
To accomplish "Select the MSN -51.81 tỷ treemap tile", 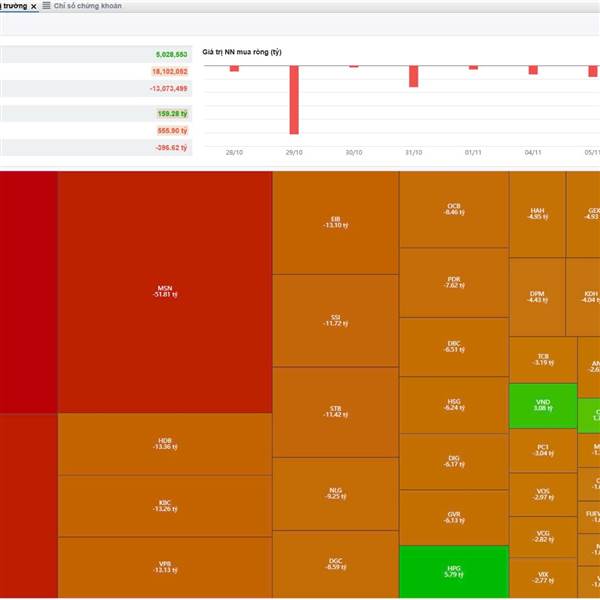I will [165, 292].
